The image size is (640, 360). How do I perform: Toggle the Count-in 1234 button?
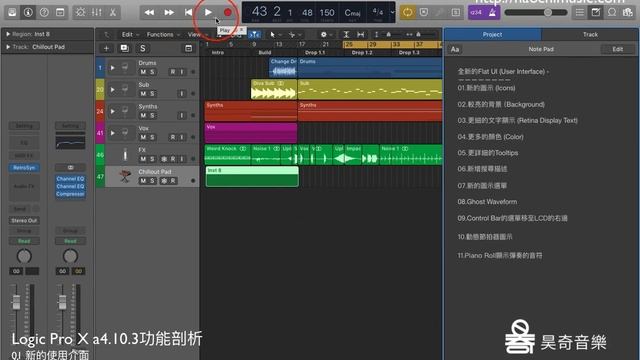[476, 12]
